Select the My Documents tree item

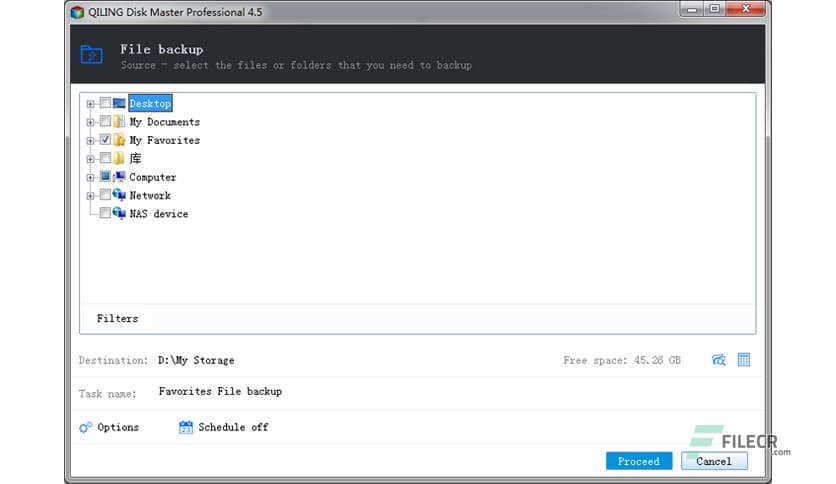click(165, 122)
